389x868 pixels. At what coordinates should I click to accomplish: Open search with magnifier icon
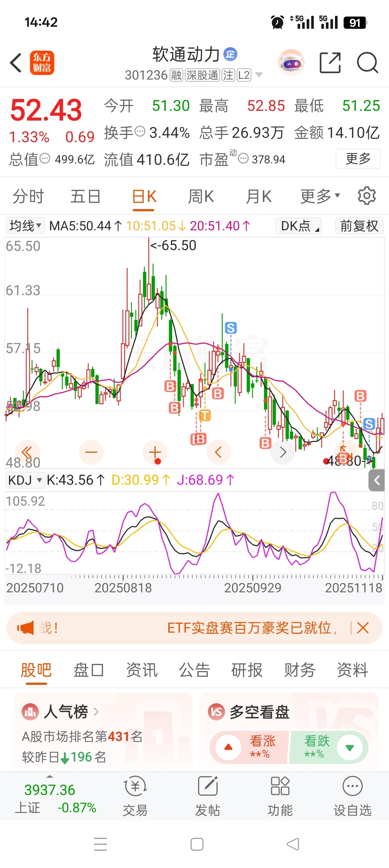pyautogui.click(x=367, y=63)
